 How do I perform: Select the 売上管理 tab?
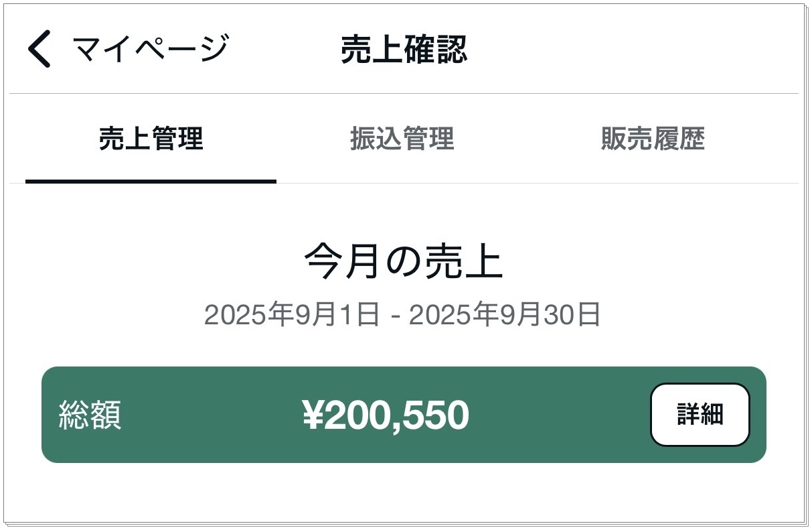[151, 139]
